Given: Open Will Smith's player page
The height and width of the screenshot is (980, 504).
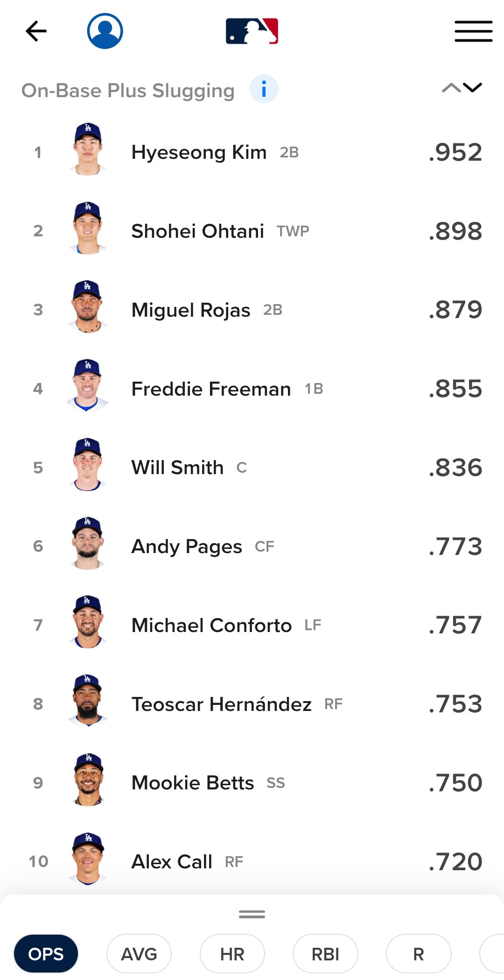Looking at the screenshot, I should tap(177, 468).
